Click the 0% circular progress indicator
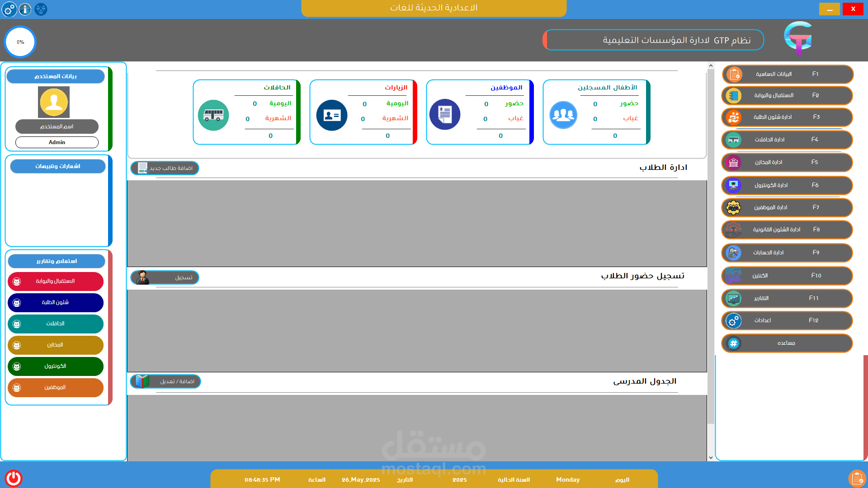 click(20, 42)
